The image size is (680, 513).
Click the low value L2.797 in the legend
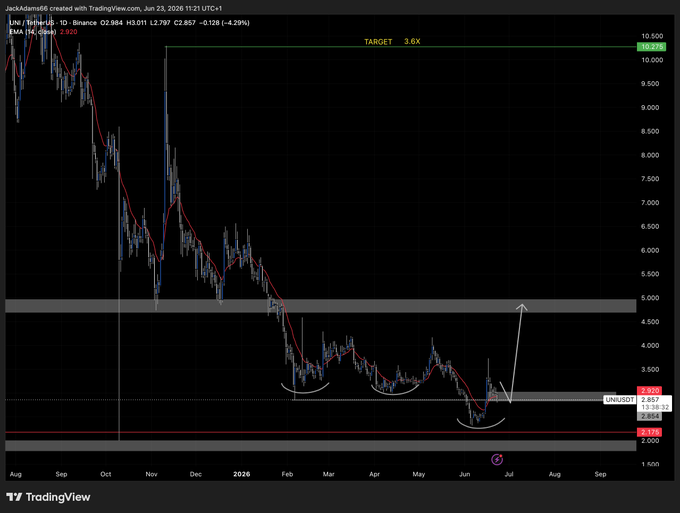click(160, 23)
